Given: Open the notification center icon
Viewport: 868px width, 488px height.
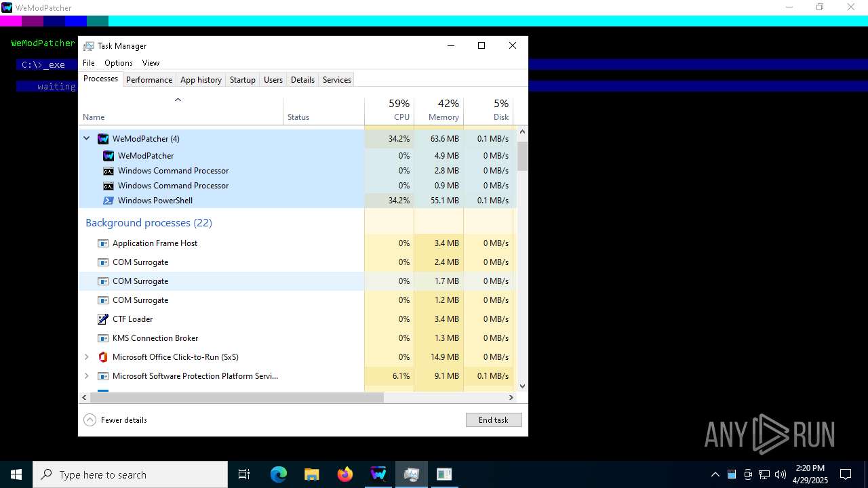Looking at the screenshot, I should 846,474.
